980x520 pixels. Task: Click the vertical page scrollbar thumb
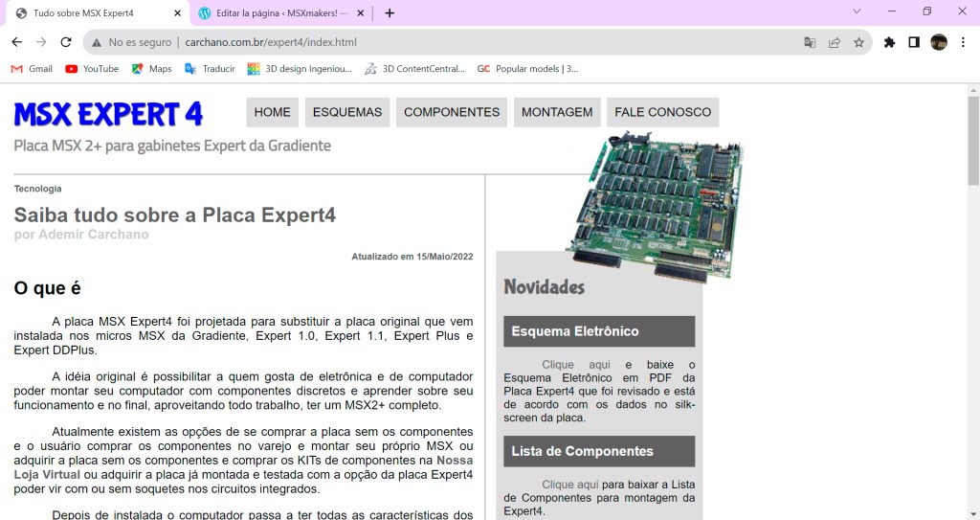(973, 139)
